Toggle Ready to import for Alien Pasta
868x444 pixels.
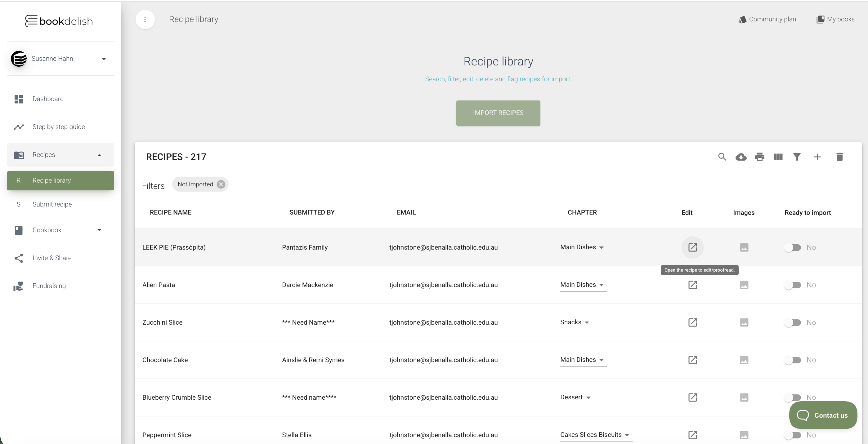(792, 285)
